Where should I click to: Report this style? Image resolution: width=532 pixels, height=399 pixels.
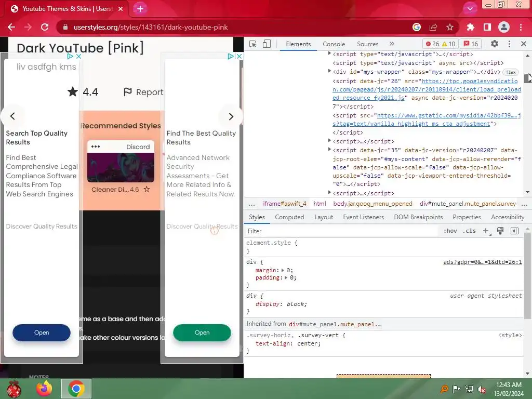143,92
